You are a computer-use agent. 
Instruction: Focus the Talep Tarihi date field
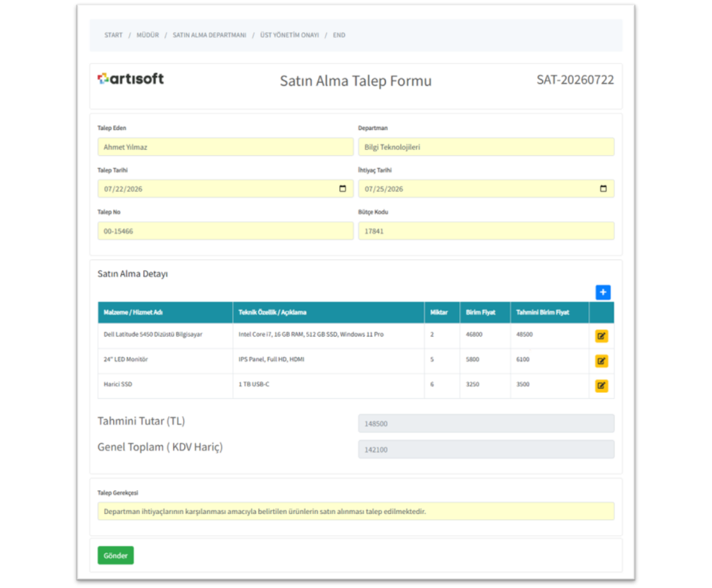pyautogui.click(x=225, y=189)
